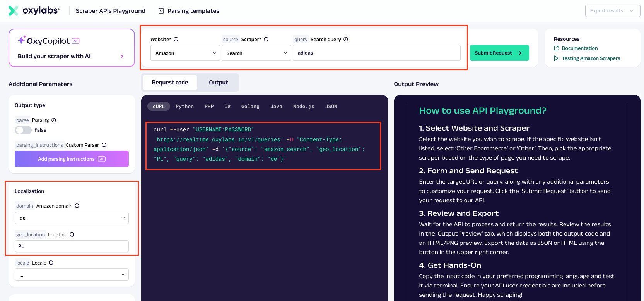Click the Location info icon
The height and width of the screenshot is (301, 644).
(x=72, y=234)
